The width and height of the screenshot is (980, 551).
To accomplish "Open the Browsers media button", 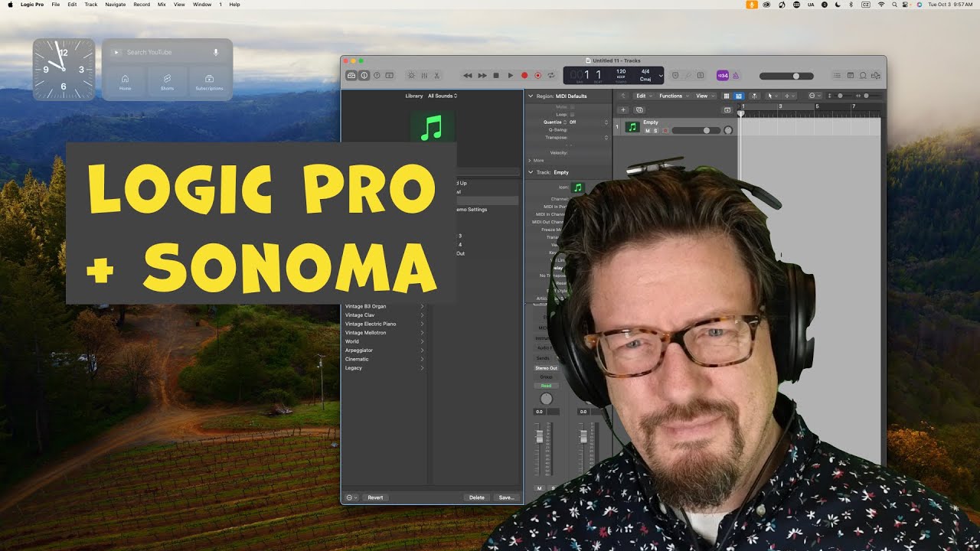I will [876, 75].
